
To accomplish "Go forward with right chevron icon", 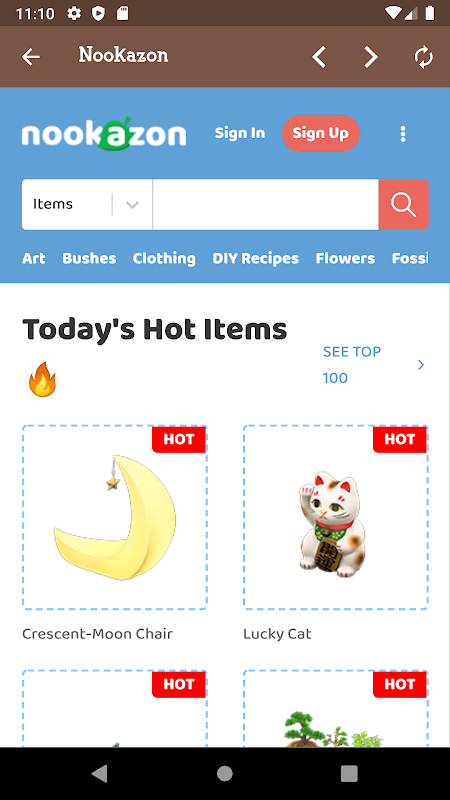I will click(371, 57).
